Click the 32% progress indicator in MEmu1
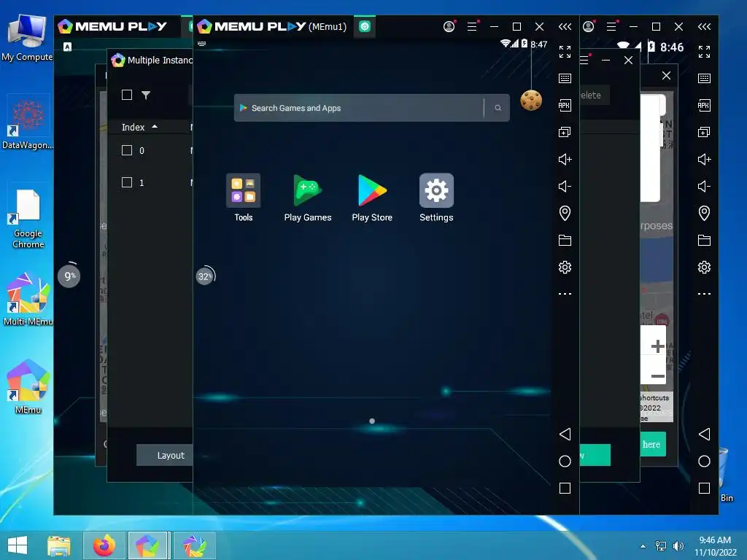 [x=205, y=276]
